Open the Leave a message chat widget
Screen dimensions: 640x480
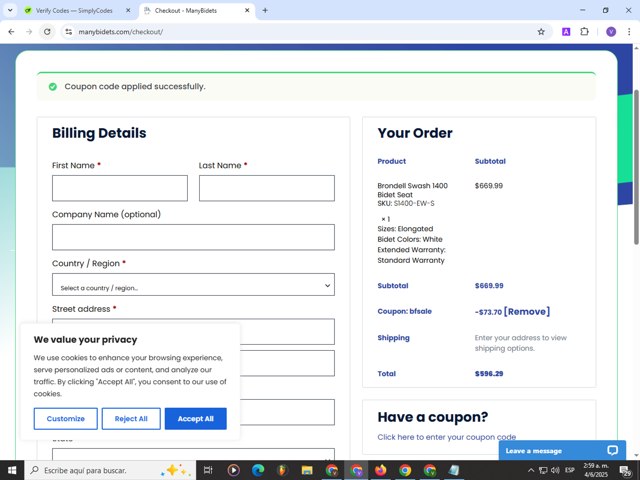click(x=562, y=451)
